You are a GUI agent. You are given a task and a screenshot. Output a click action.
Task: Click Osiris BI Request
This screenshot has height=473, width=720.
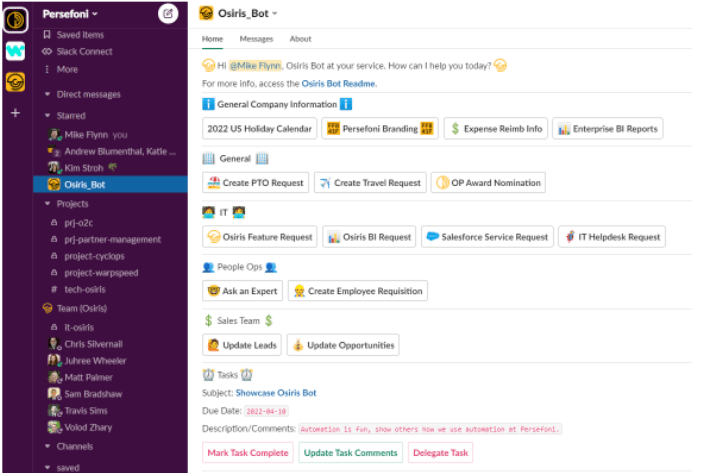[369, 237]
